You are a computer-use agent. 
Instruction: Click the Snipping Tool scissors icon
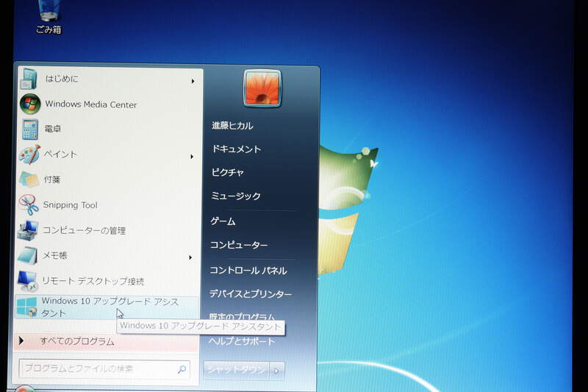(29, 204)
